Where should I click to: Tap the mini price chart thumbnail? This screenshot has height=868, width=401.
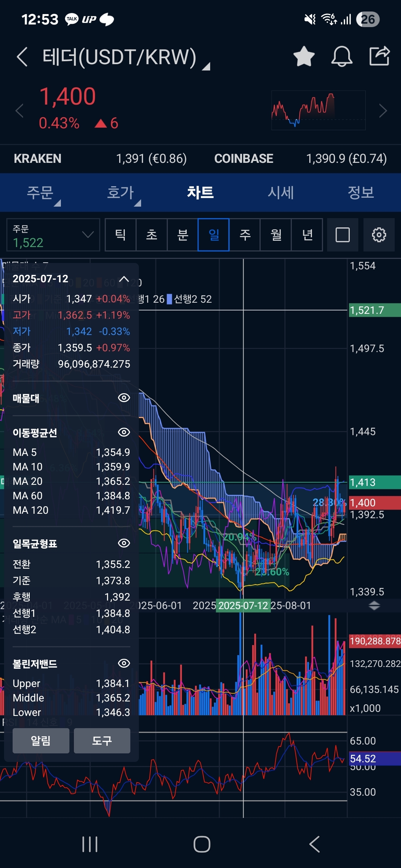tap(318, 110)
